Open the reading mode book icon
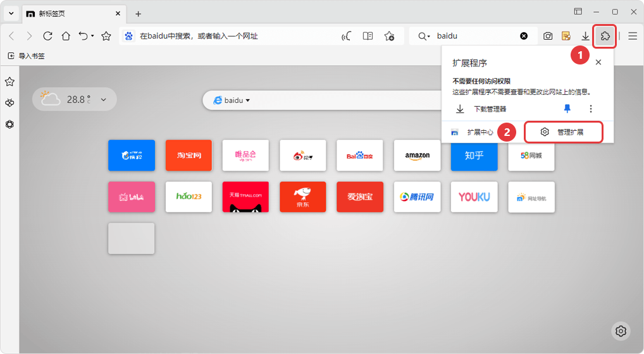This screenshot has height=354, width=644. [x=368, y=36]
